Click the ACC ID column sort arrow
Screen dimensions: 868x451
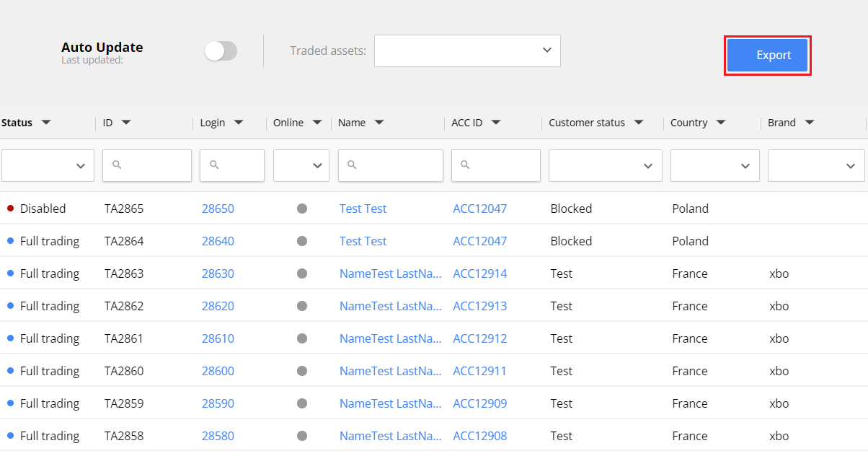pyautogui.click(x=496, y=123)
